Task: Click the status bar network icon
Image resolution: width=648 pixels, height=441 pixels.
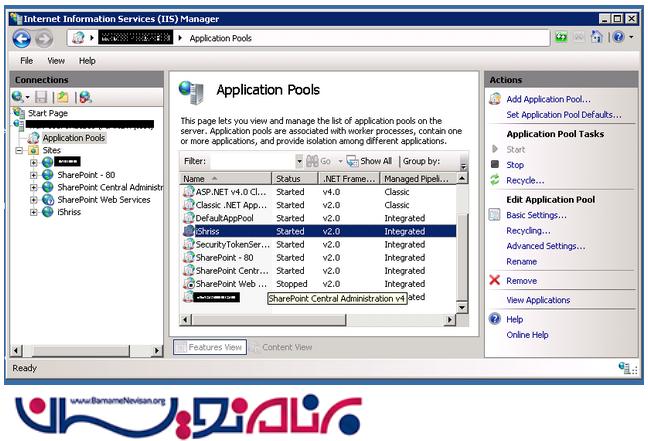Action: [624, 367]
